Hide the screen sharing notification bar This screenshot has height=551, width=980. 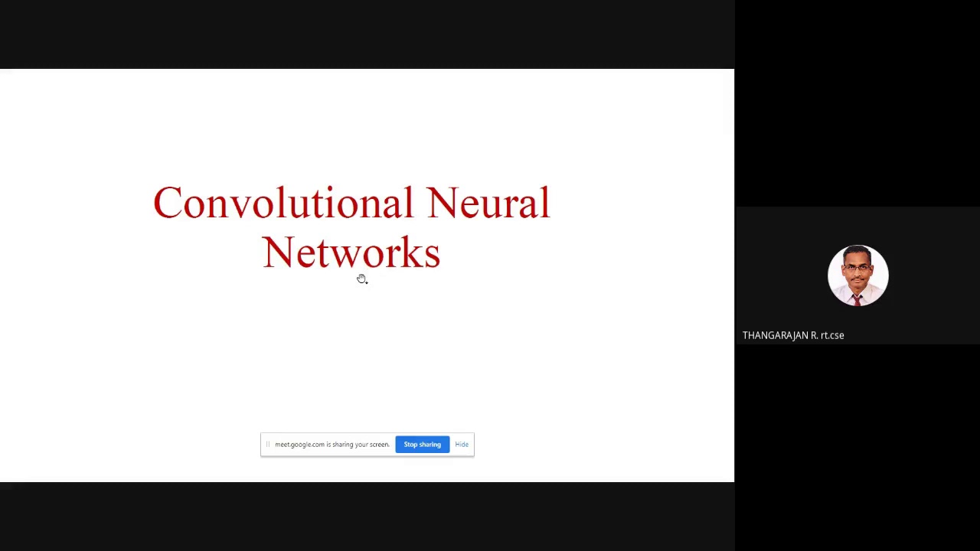[462, 445]
